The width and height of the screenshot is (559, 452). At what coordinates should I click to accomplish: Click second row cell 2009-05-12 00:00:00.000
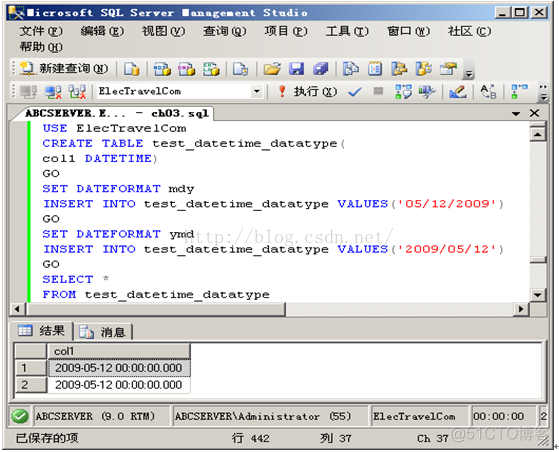pyautogui.click(x=119, y=385)
